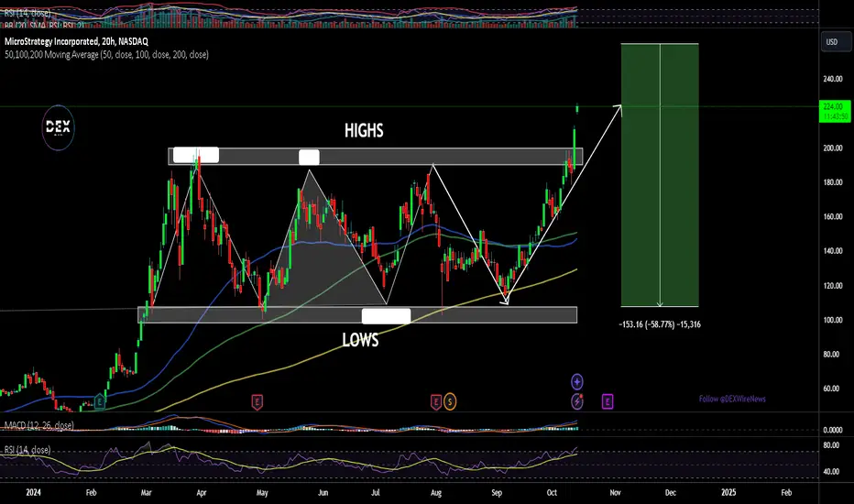
Task: Select the 50,100,200 Moving Average legend
Action: click(x=106, y=54)
